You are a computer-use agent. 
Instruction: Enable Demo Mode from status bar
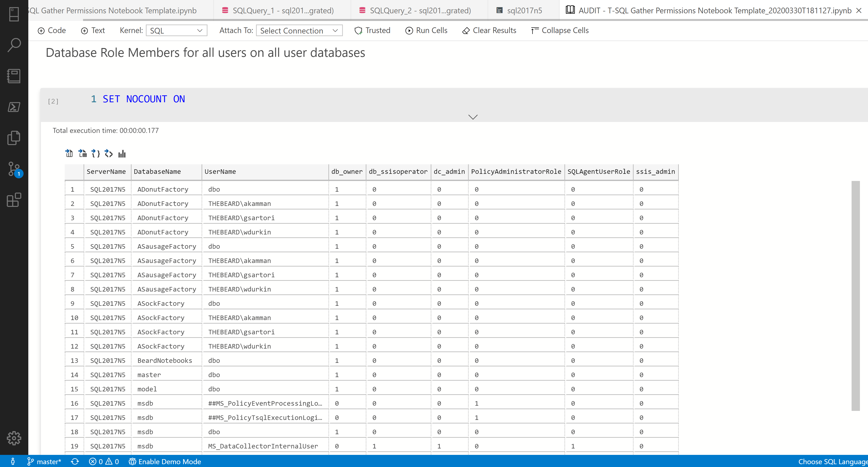point(165,462)
